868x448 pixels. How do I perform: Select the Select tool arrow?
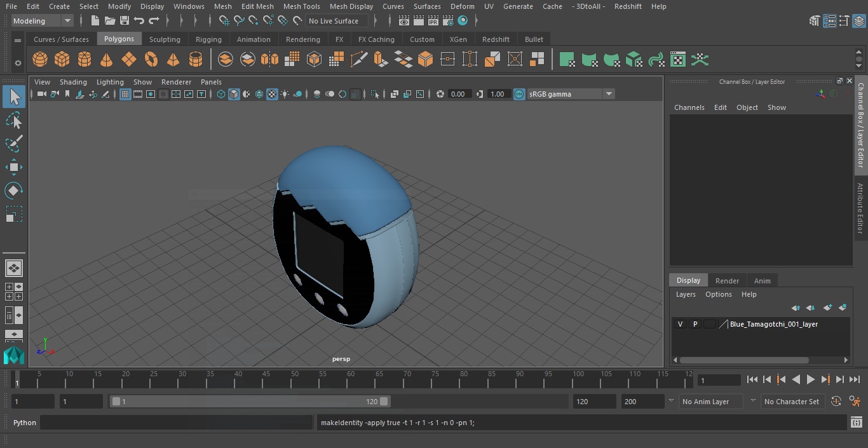[x=14, y=97]
